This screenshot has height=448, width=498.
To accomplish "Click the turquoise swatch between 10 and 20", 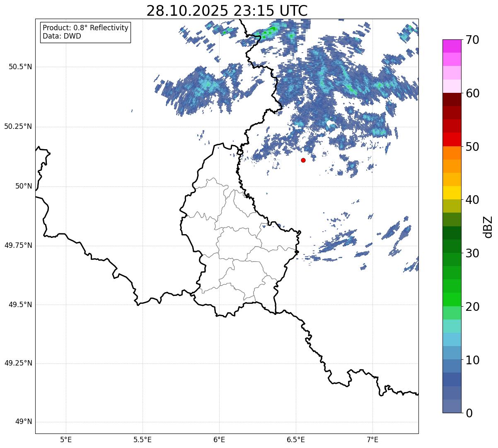I will click(x=452, y=326).
